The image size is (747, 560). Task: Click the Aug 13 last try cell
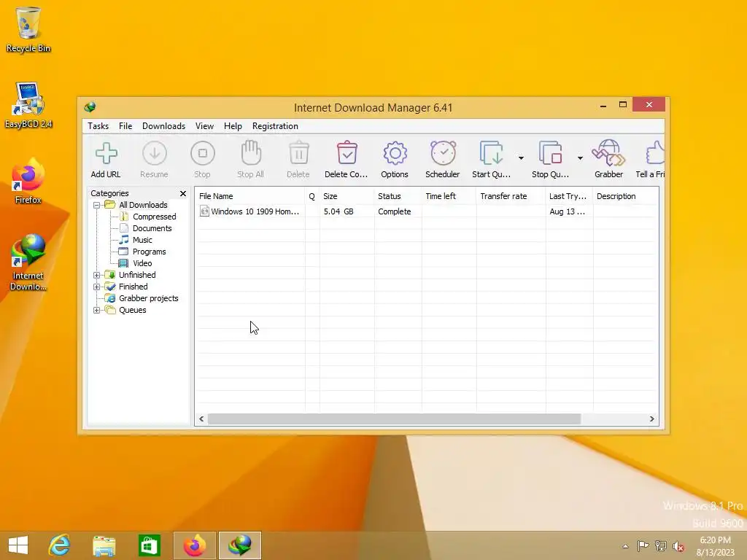567,211
